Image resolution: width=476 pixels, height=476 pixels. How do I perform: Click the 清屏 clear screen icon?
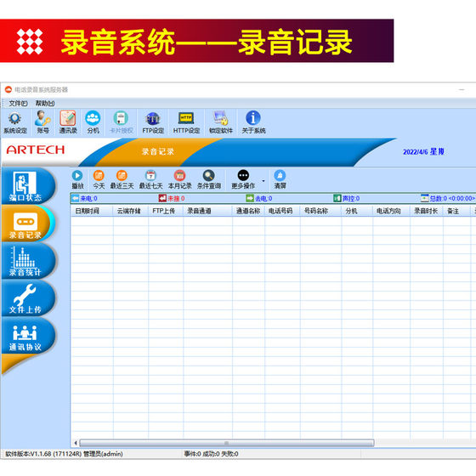280,179
